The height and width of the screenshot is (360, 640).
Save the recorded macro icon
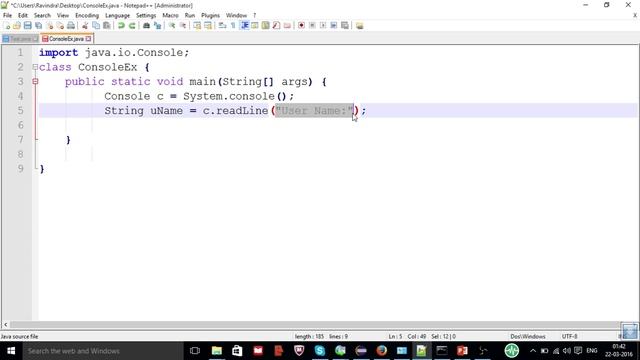click(x=344, y=26)
